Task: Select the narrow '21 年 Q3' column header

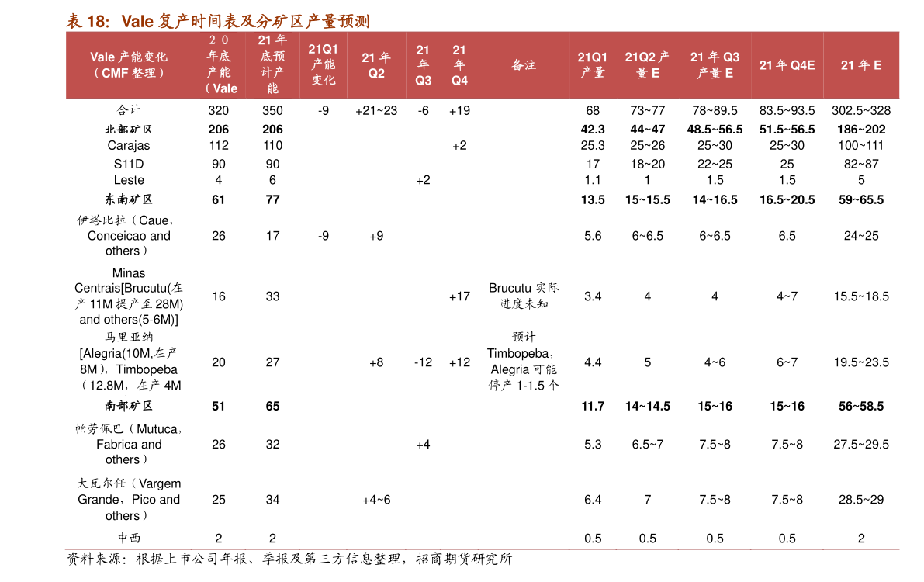Action: pos(423,65)
